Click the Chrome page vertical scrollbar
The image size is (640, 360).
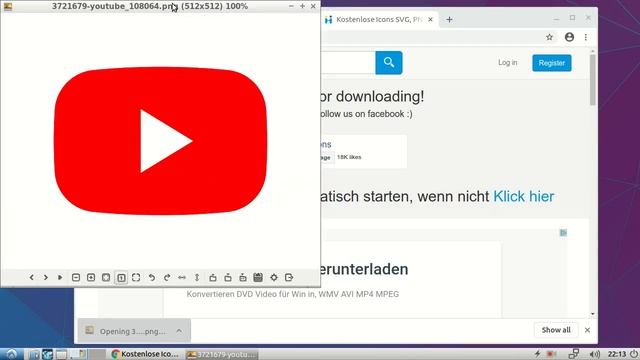point(593,80)
